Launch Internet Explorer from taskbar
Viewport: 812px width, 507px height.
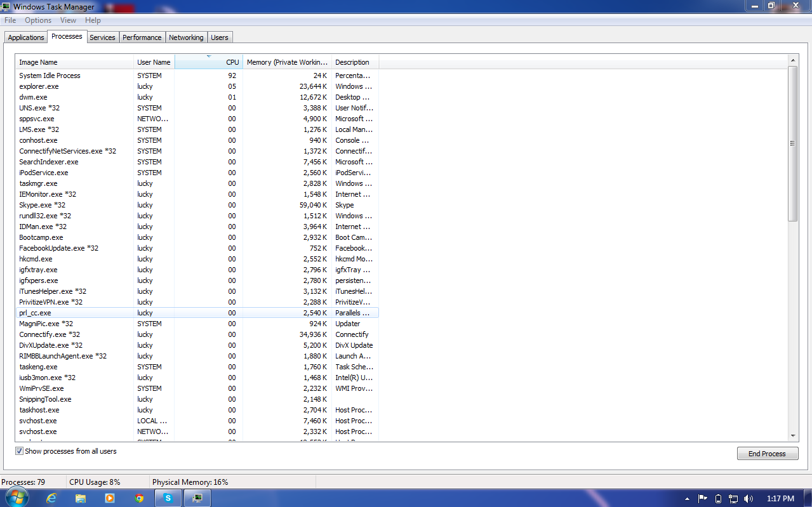[x=51, y=498]
